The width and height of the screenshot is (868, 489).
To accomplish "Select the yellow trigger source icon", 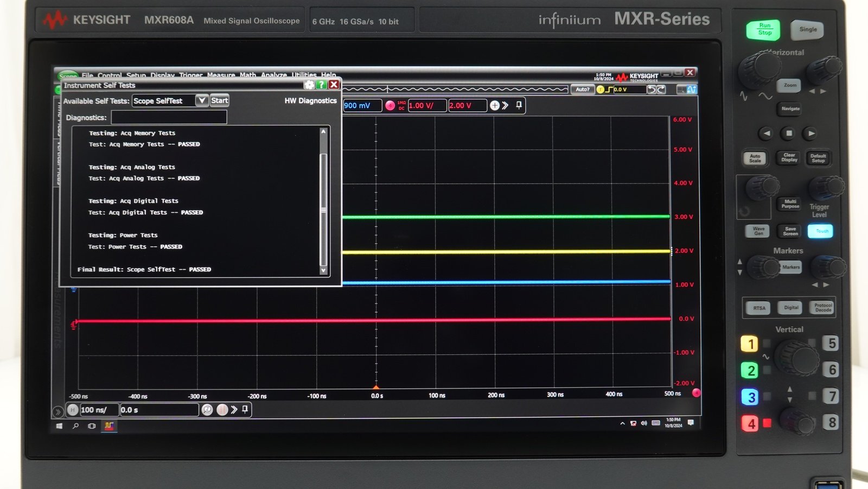I will coord(601,90).
